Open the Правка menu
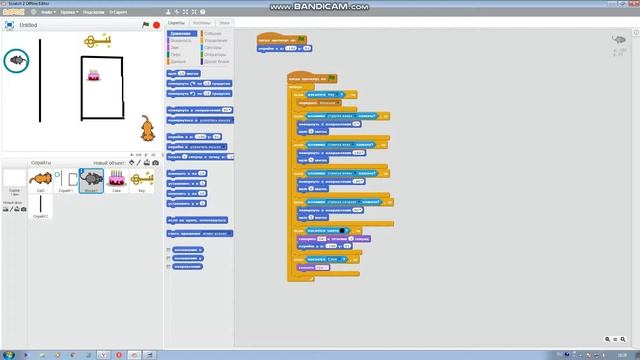The height and width of the screenshot is (360, 640). pyautogui.click(x=69, y=12)
